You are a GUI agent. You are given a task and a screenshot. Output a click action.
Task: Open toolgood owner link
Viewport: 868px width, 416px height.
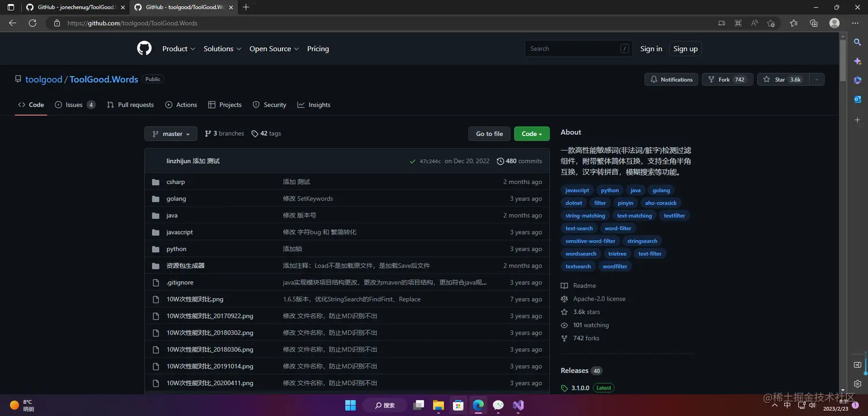click(x=44, y=79)
